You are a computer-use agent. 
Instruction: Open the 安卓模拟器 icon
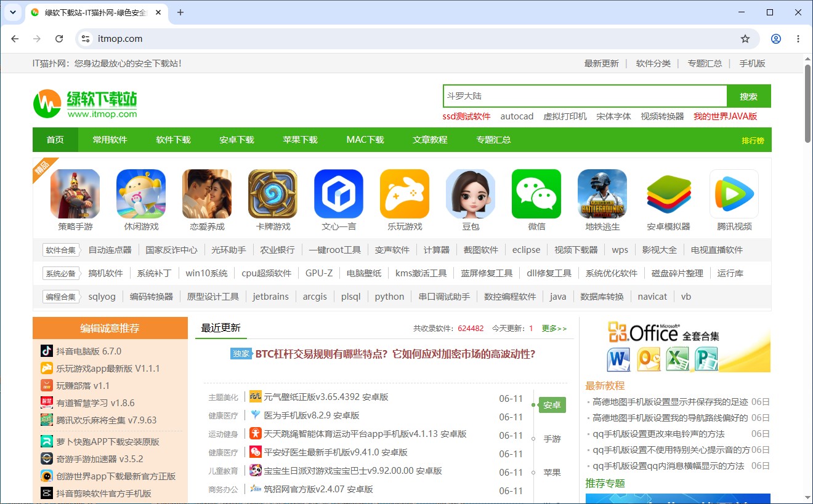pos(668,194)
